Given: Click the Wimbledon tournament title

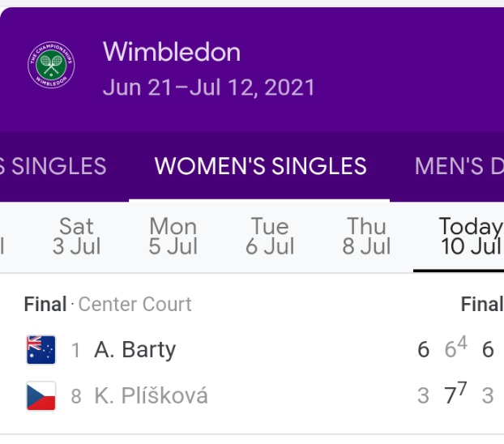Looking at the screenshot, I should (x=172, y=53).
